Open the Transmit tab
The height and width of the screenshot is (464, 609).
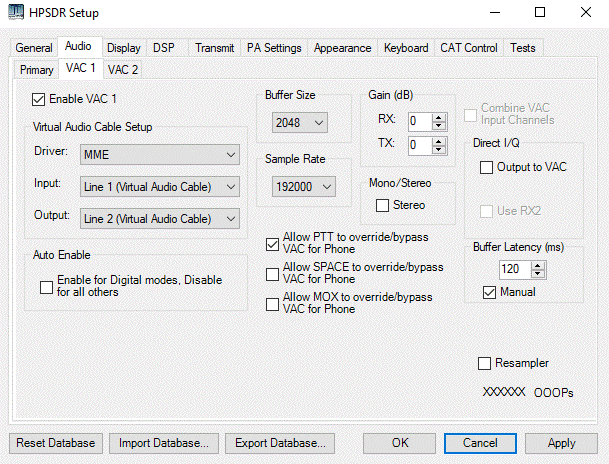point(214,48)
